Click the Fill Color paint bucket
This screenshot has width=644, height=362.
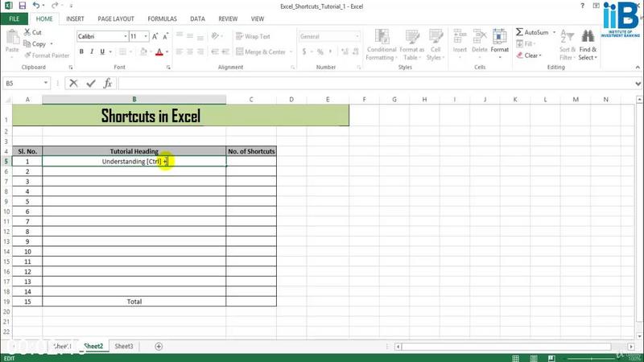point(143,51)
